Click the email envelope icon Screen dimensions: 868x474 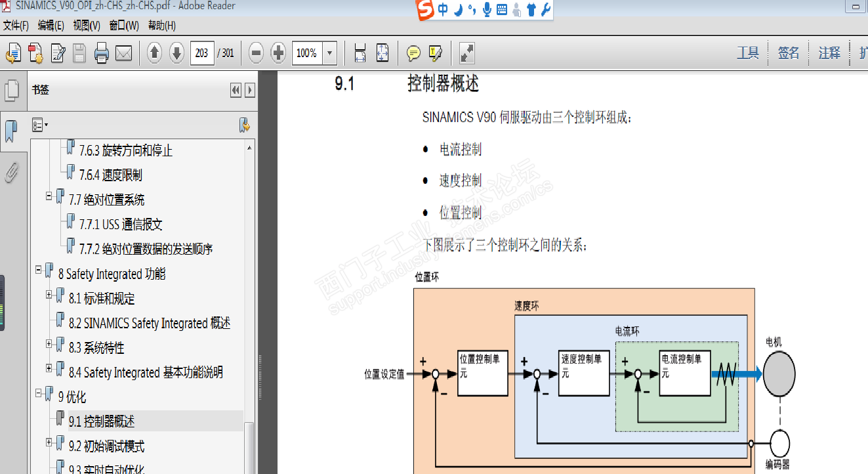[x=123, y=53]
